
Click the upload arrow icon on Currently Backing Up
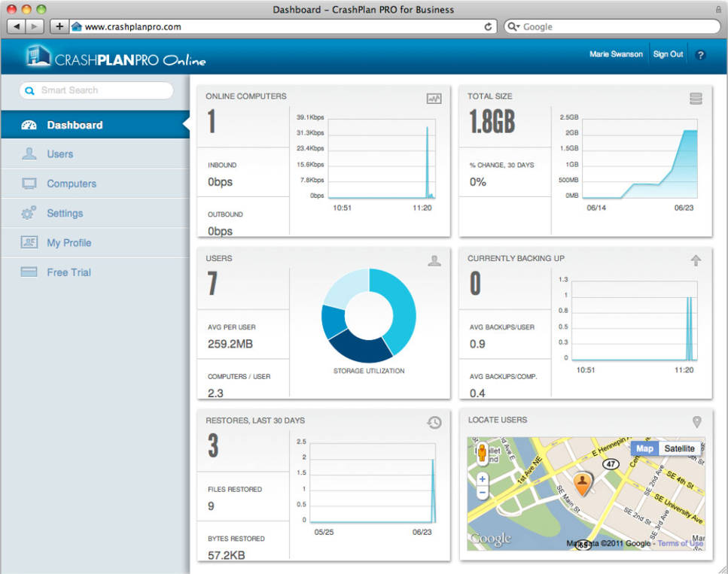(696, 260)
